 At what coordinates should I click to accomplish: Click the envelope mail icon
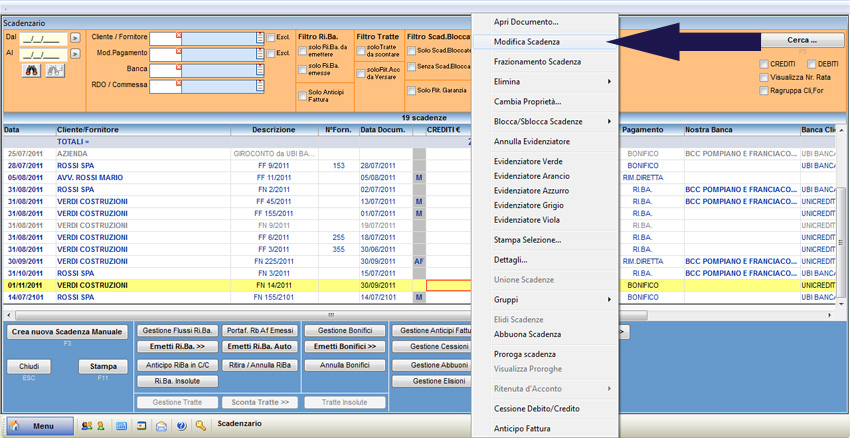coord(161,426)
